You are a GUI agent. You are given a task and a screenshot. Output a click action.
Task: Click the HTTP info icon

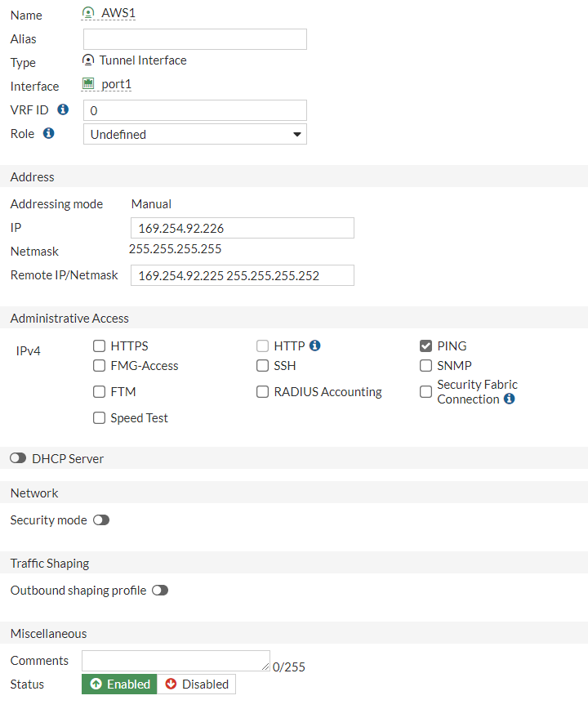pos(315,346)
